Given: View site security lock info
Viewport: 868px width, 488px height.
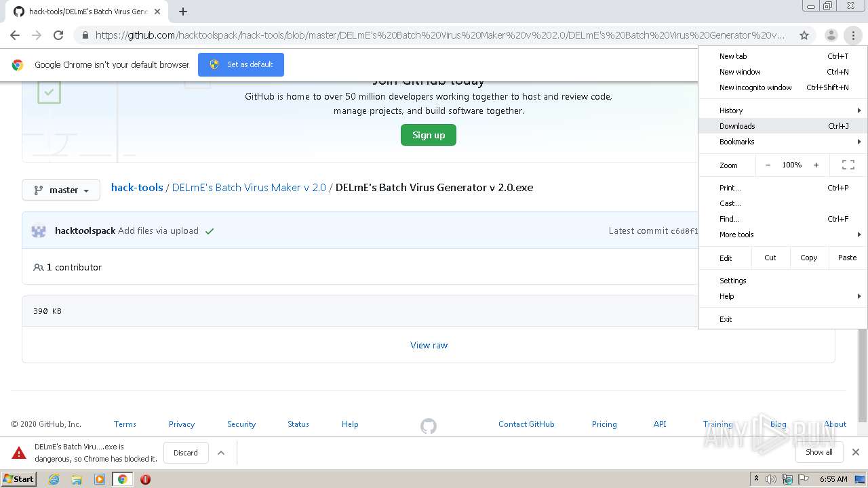Looking at the screenshot, I should click(84, 35).
